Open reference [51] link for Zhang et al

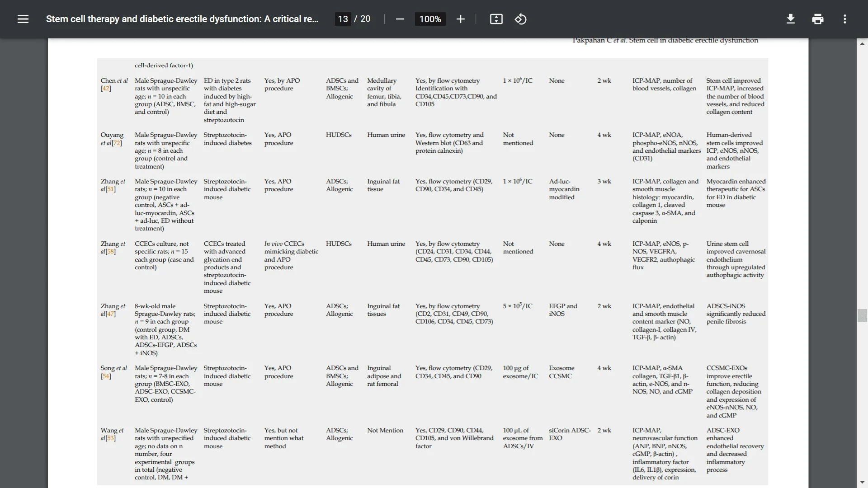110,189
